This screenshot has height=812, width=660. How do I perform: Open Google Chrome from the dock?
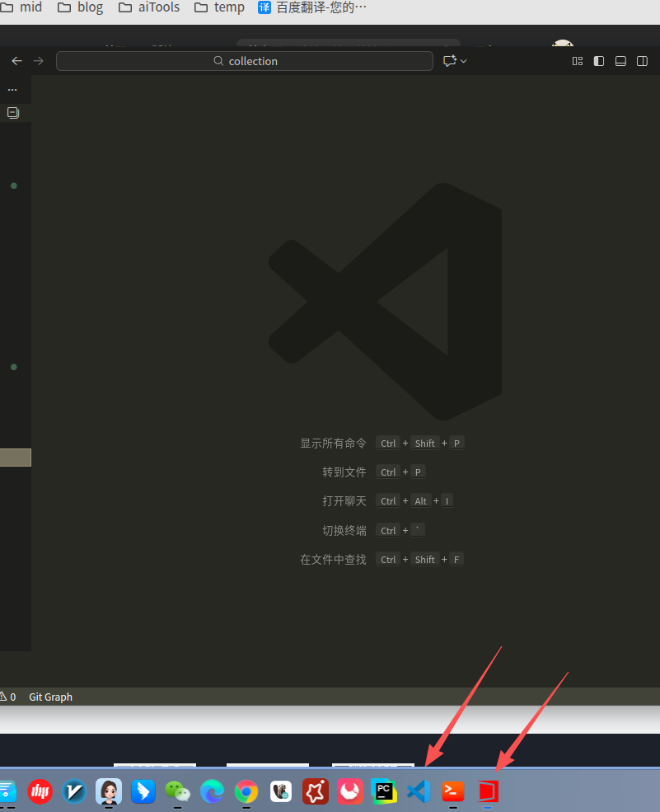(x=246, y=791)
